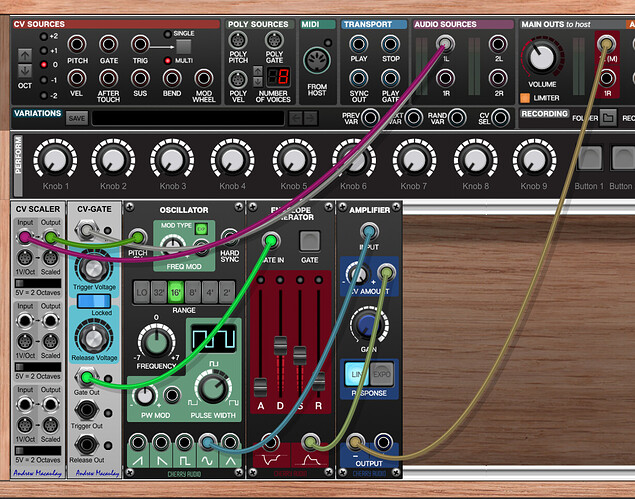This screenshot has width=635, height=499.
Task: Click the Audio Sources 2L jack
Action: click(x=498, y=44)
